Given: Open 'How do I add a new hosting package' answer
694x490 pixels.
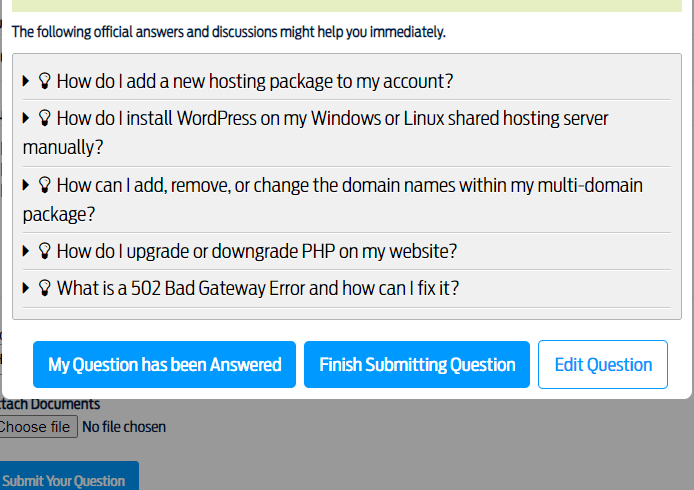Looking at the screenshot, I should point(255,81).
